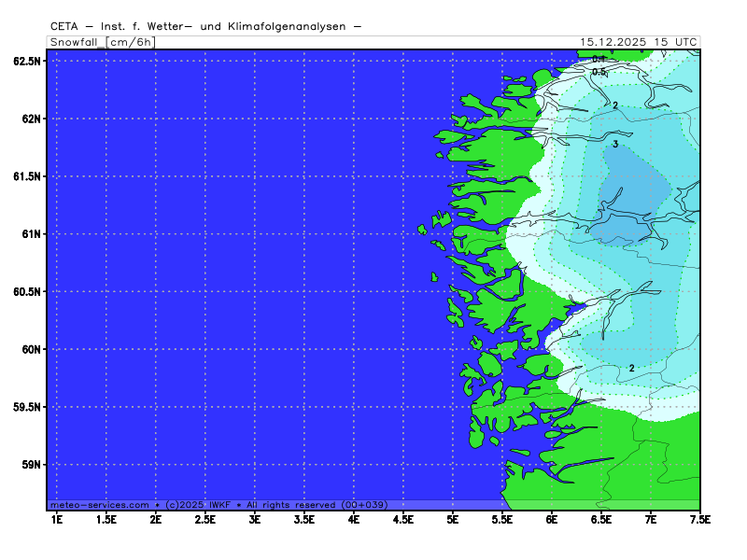
Task: Open the meteo-services.com link text
Action: pyautogui.click(x=101, y=504)
